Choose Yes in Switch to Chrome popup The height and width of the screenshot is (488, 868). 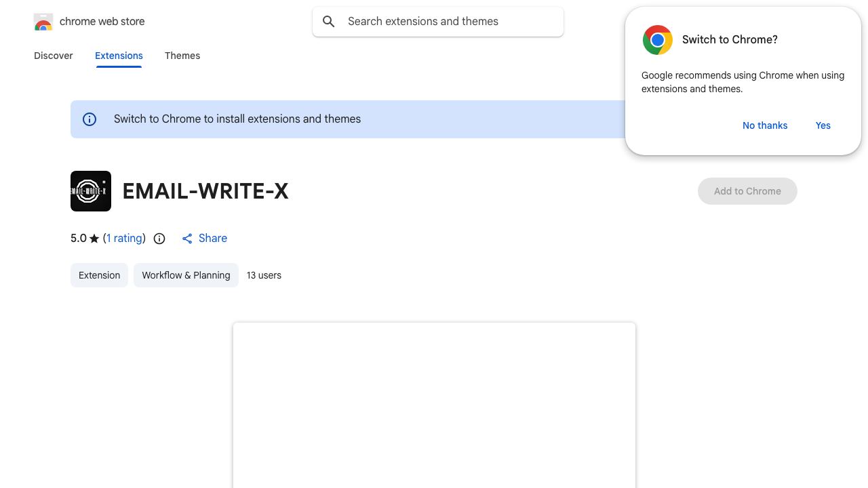point(823,125)
